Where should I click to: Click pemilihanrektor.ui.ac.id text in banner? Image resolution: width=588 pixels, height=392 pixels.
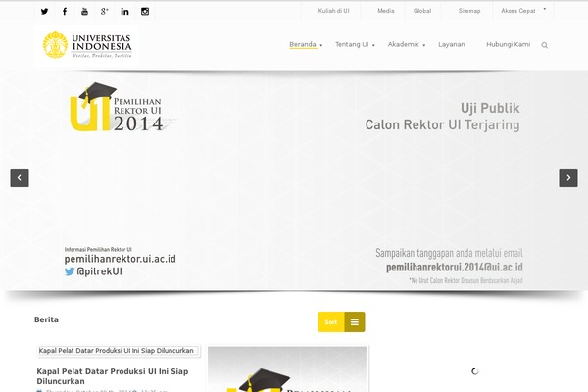coord(120,259)
